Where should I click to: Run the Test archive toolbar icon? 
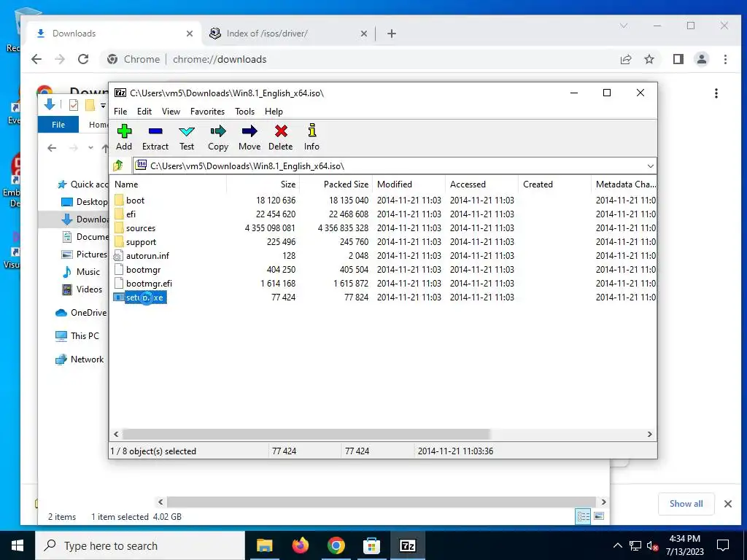tap(187, 137)
